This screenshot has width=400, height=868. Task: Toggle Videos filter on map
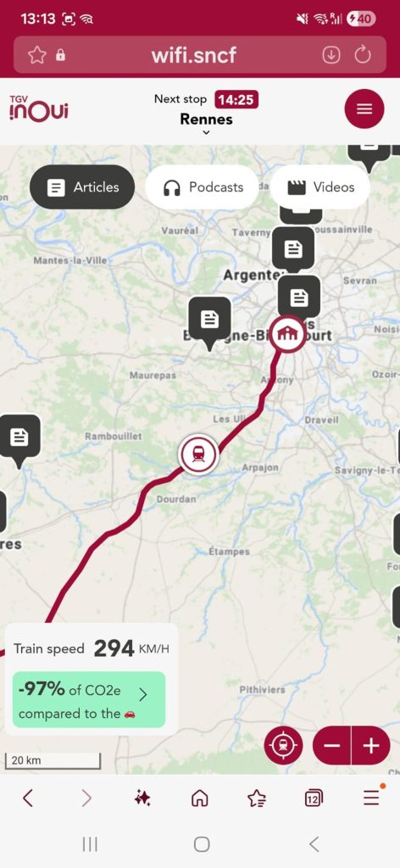tap(320, 187)
